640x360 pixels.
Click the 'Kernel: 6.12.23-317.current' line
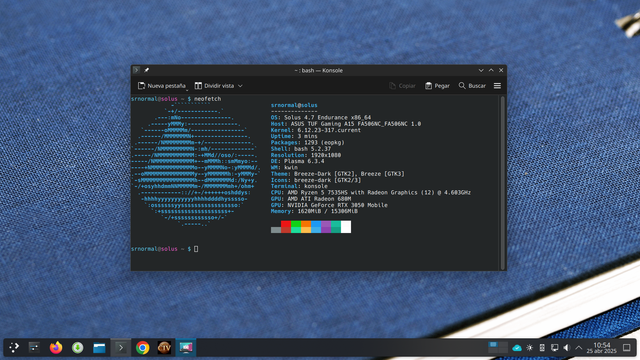(x=316, y=130)
